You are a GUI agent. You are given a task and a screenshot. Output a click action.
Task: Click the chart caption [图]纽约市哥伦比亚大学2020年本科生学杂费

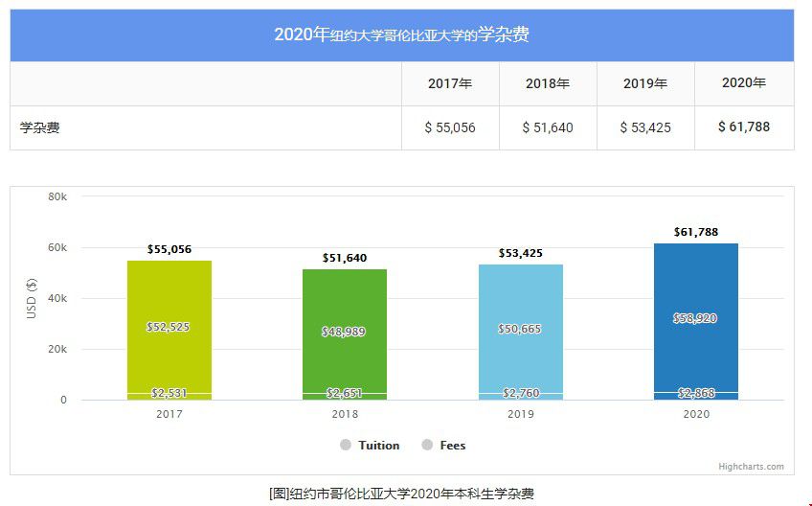[401, 494]
